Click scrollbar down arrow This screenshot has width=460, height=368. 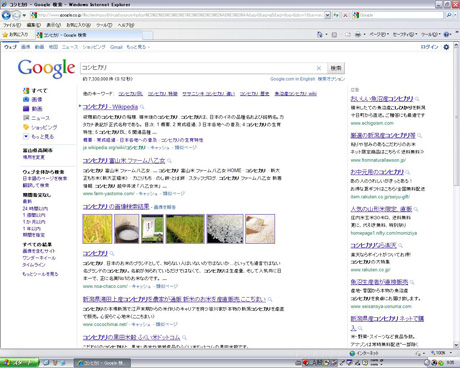click(456, 345)
